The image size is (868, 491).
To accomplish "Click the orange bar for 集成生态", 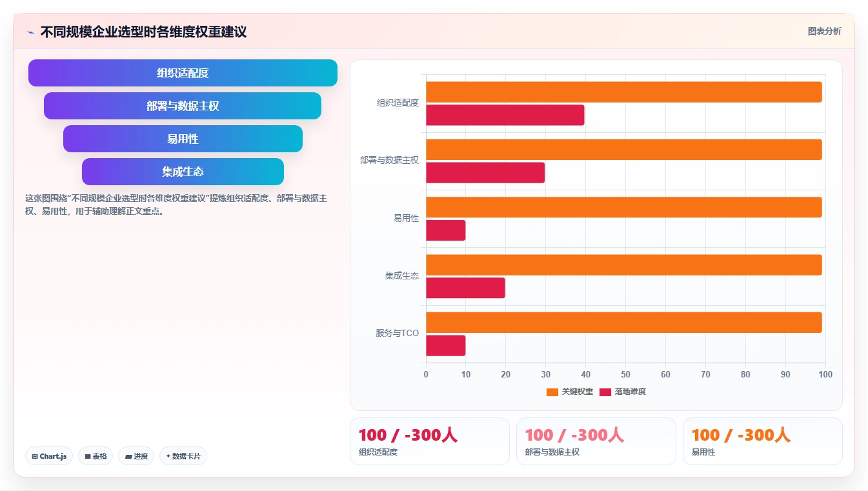I will (623, 265).
